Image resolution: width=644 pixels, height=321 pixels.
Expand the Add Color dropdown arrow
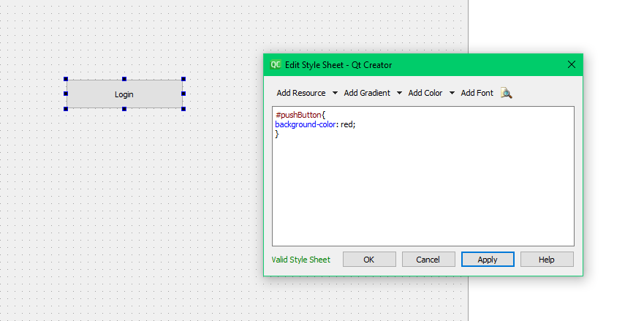point(452,93)
